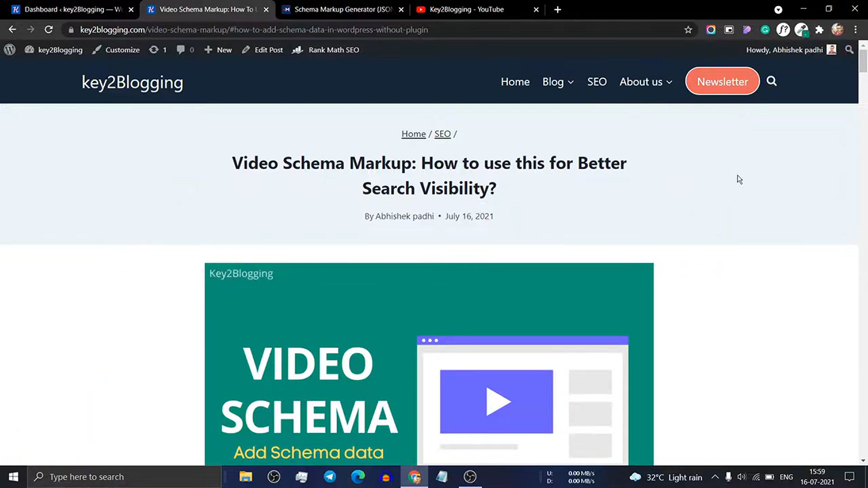Viewport: 868px width, 488px height.
Task: Switch to the Key2Blogging YouTube tab
Action: point(477,9)
